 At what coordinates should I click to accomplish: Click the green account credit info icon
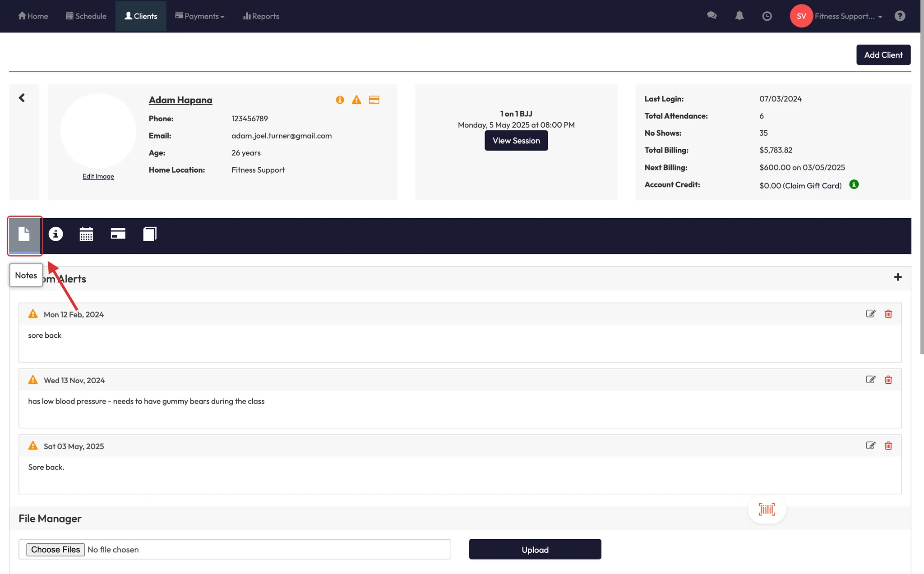click(854, 184)
